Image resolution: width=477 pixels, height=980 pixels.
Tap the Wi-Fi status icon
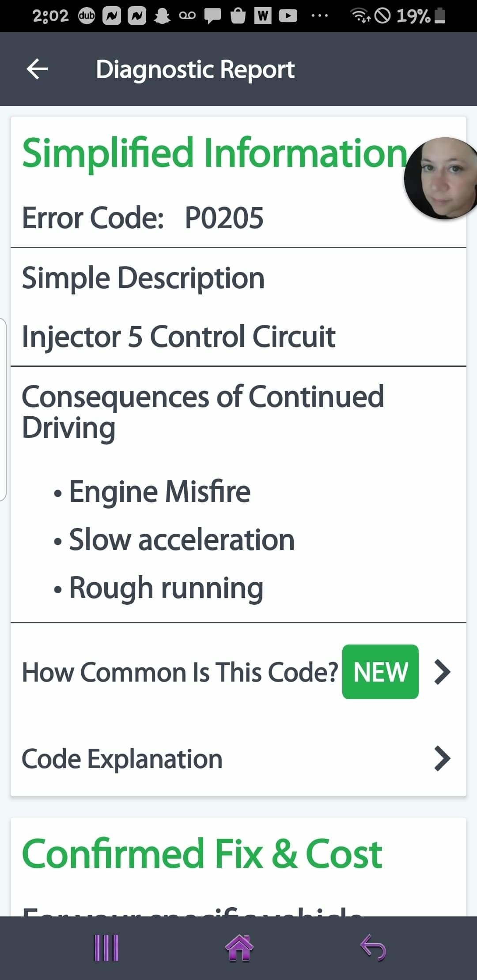click(360, 16)
